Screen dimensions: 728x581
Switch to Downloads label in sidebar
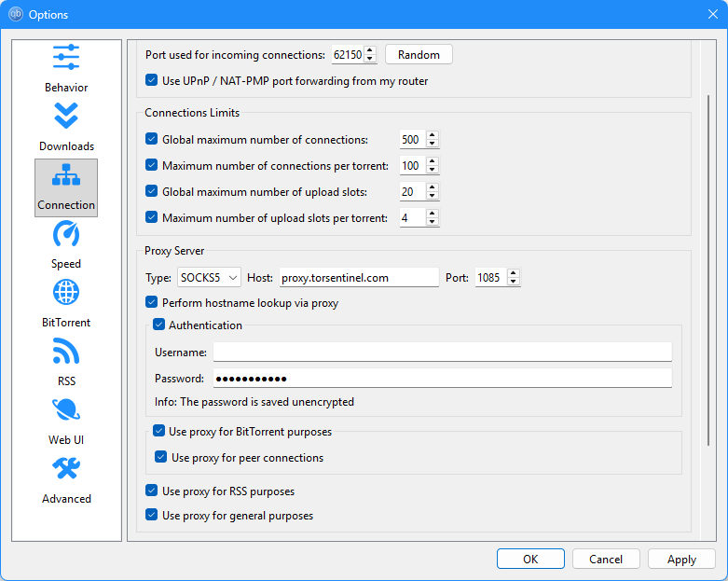[66, 146]
